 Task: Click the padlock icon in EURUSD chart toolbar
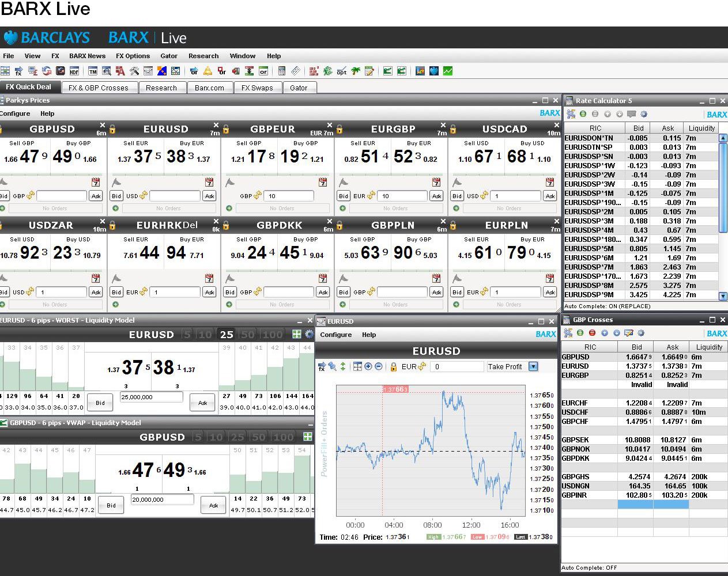click(393, 366)
